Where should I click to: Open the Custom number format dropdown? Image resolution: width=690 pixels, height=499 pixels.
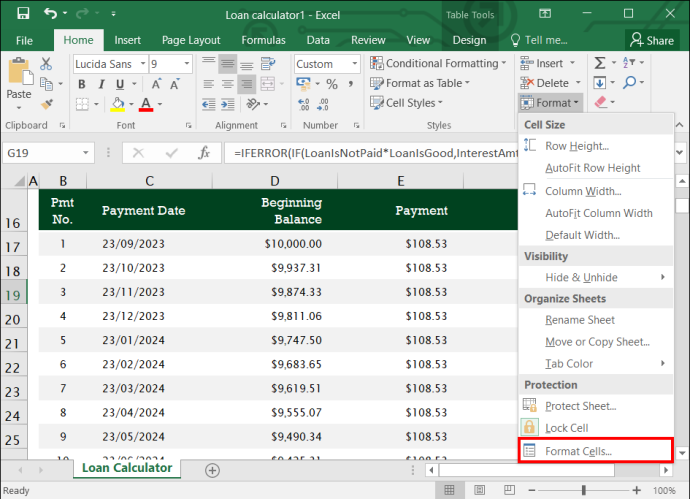click(x=355, y=64)
